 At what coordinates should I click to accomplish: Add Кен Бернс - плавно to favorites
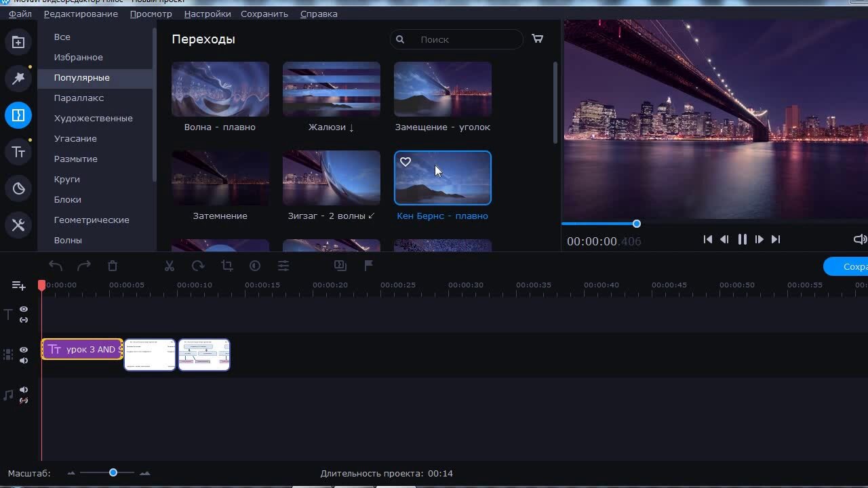[406, 162]
